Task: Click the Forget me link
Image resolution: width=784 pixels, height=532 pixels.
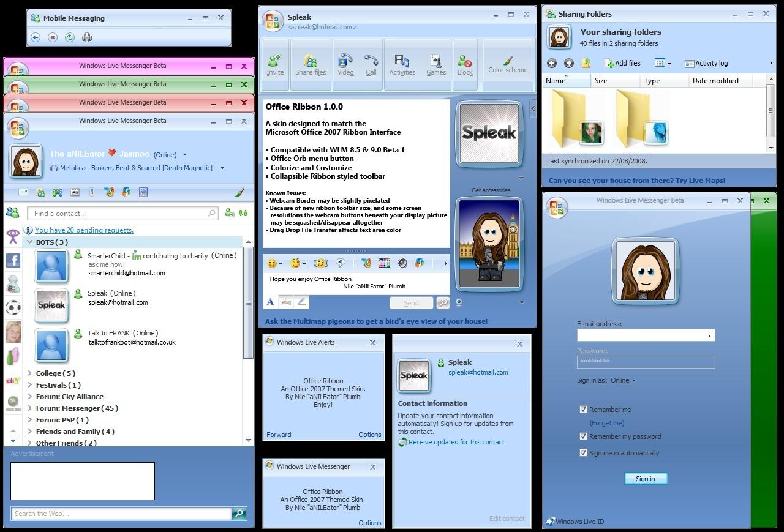Action: point(607,423)
